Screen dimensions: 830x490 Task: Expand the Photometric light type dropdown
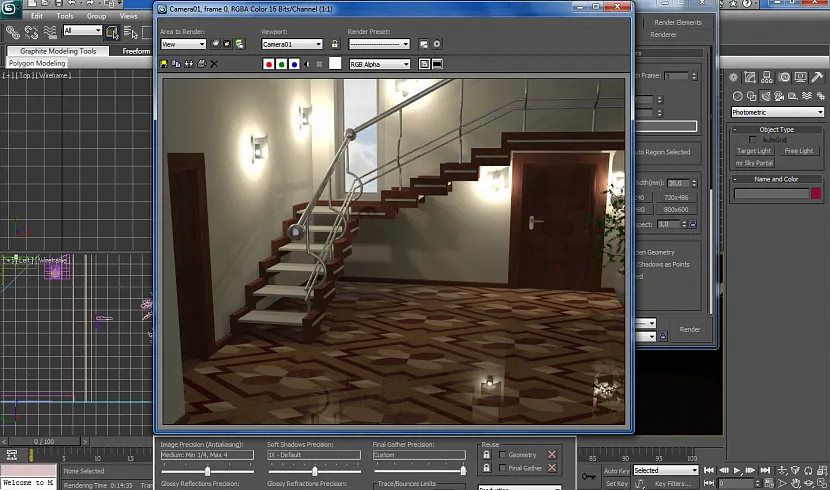pyautogui.click(x=776, y=112)
